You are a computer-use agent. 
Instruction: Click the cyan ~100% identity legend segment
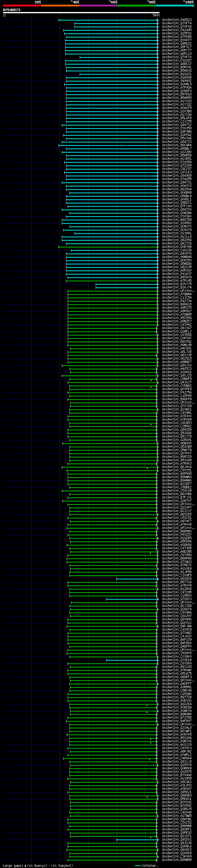coord(175,6)
